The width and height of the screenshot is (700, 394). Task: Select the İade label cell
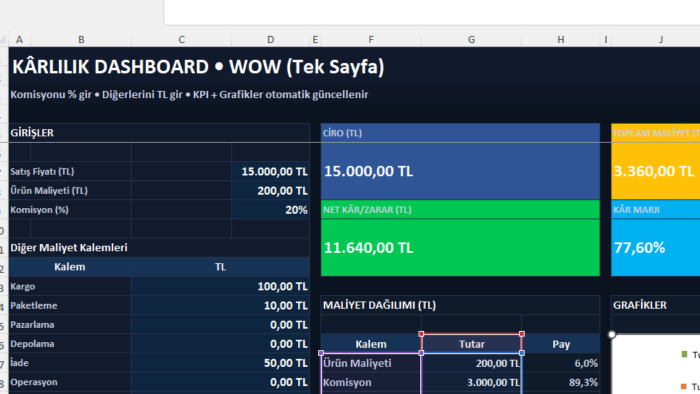tap(70, 363)
